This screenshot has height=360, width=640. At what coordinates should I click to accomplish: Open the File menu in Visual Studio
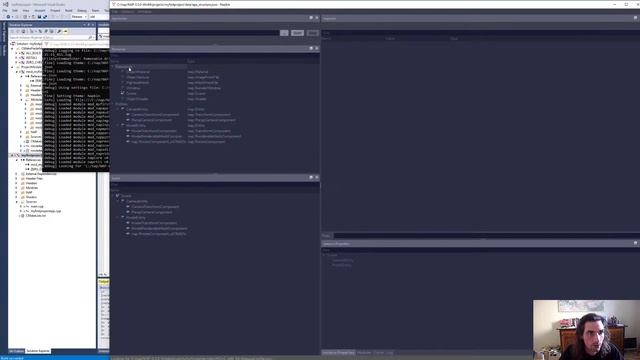[5, 10]
